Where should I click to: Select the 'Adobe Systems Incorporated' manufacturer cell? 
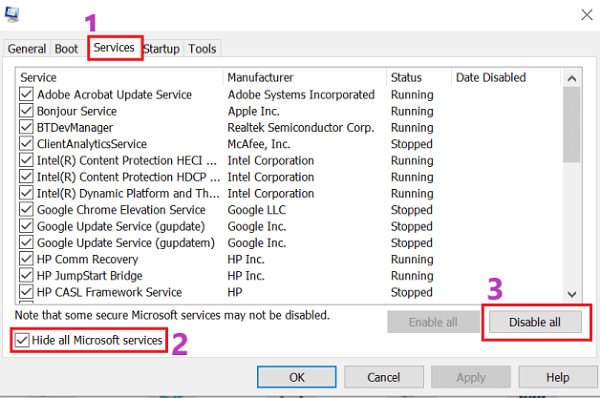[x=301, y=94]
